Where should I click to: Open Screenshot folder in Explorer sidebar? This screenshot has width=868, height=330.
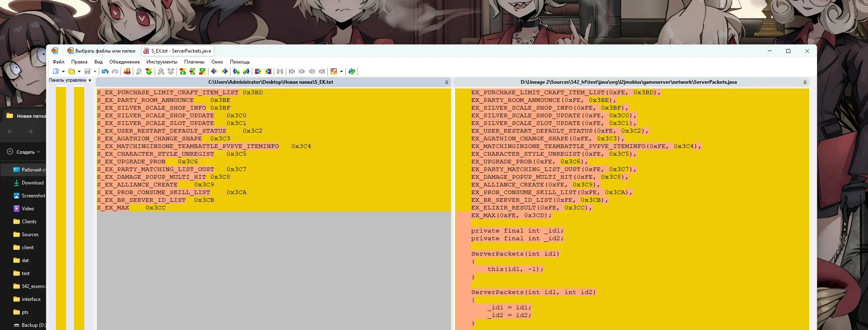29,196
